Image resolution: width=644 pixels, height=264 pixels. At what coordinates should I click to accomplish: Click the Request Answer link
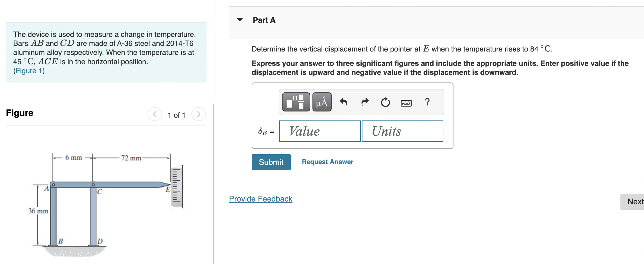pos(327,162)
